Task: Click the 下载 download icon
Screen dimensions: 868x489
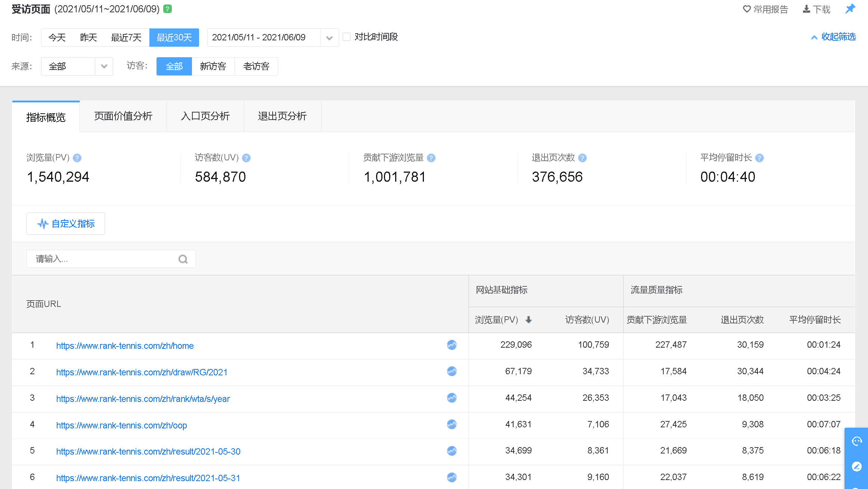Action: tap(806, 9)
